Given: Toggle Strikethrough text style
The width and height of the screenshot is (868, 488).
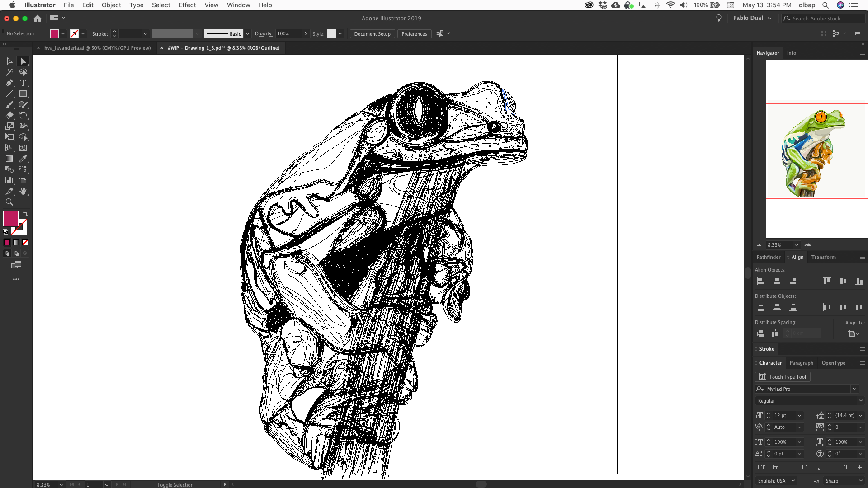Looking at the screenshot, I should 859,467.
